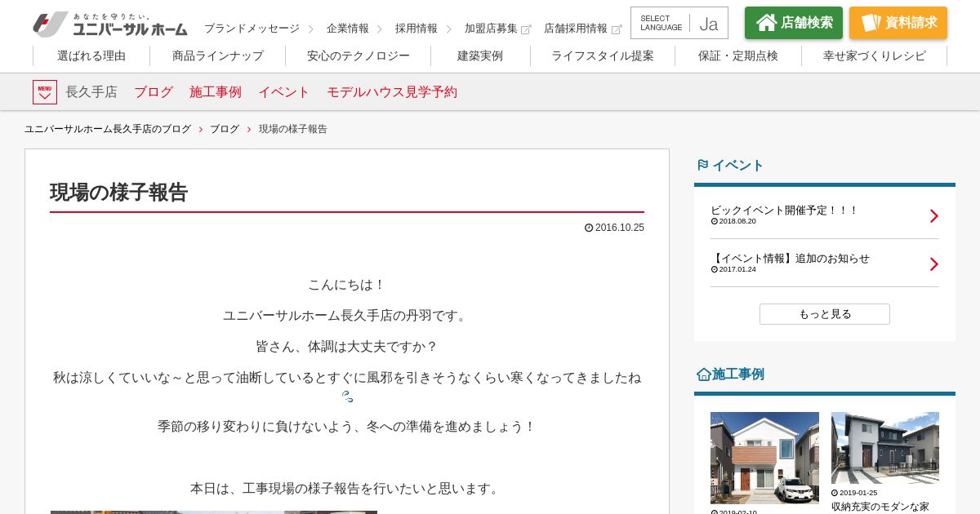980x514 pixels.
Task: Click 資料請求 orange button
Action: (898, 23)
